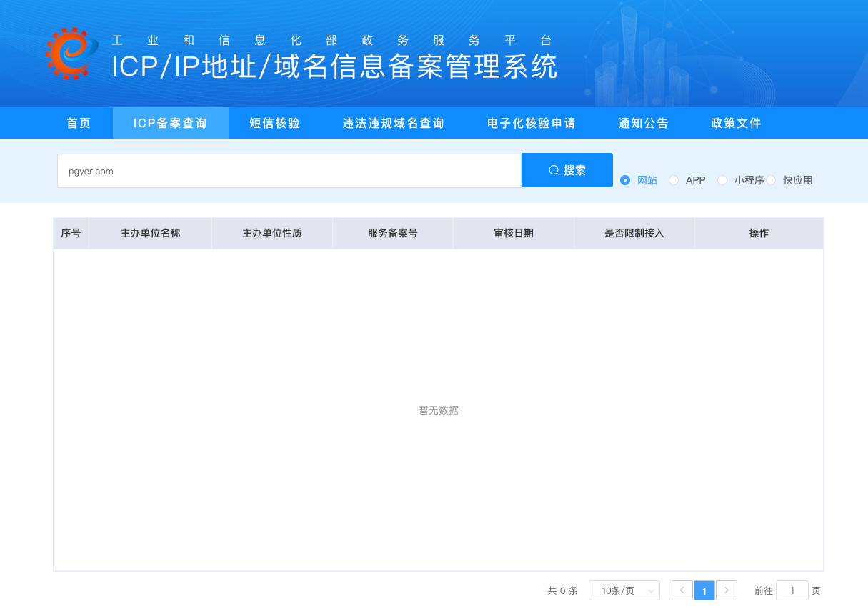The image size is (868, 614).
Task: Choose the 快应用 radio option
Action: [772, 180]
